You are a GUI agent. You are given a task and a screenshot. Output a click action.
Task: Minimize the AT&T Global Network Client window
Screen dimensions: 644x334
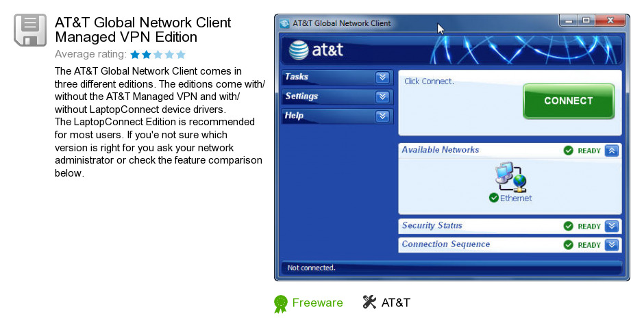569,21
